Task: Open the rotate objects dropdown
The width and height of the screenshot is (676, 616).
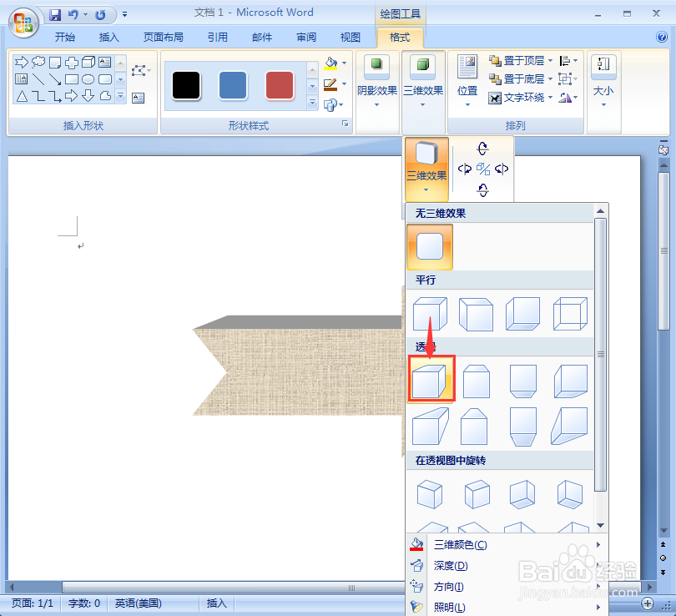Action: (x=568, y=98)
